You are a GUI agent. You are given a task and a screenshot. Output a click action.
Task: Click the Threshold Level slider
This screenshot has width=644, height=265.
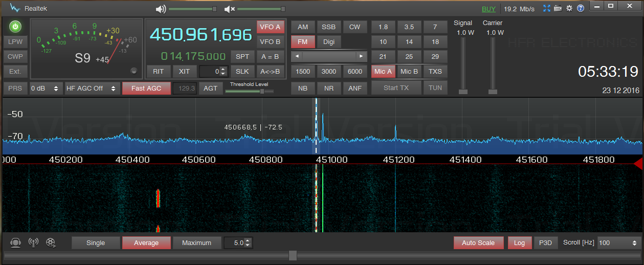point(249,91)
